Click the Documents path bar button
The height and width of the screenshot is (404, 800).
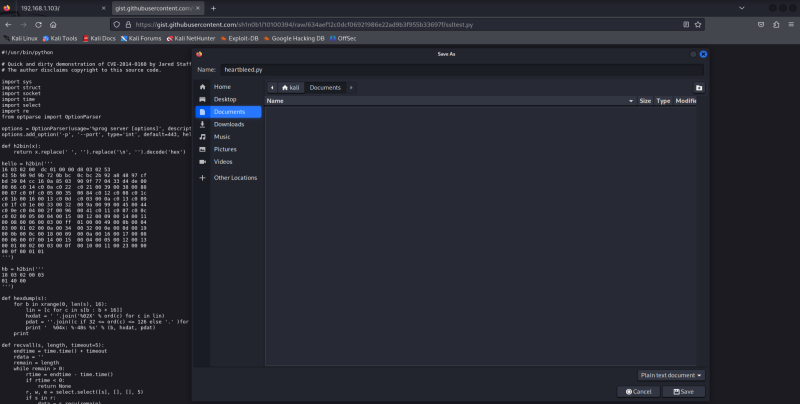click(325, 87)
